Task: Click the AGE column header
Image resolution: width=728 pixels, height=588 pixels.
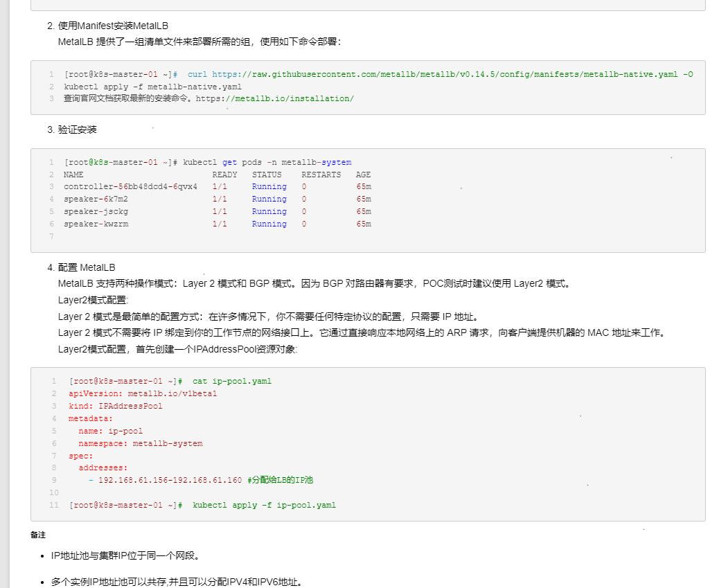Action: tap(363, 175)
